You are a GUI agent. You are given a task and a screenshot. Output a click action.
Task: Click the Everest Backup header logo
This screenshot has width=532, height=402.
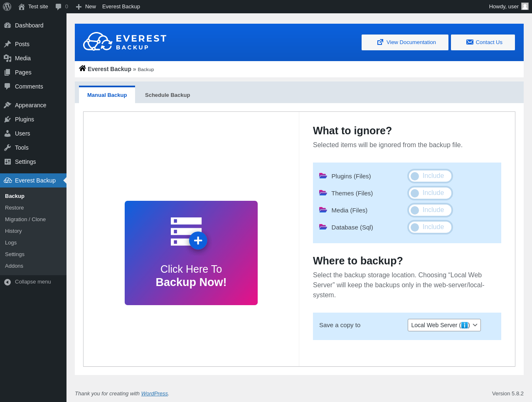click(x=125, y=42)
